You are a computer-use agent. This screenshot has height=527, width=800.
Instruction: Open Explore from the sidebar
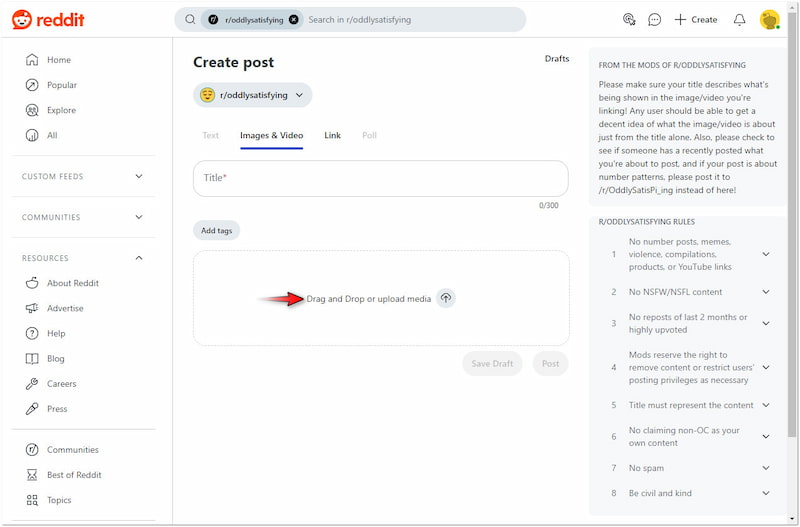pyautogui.click(x=61, y=110)
